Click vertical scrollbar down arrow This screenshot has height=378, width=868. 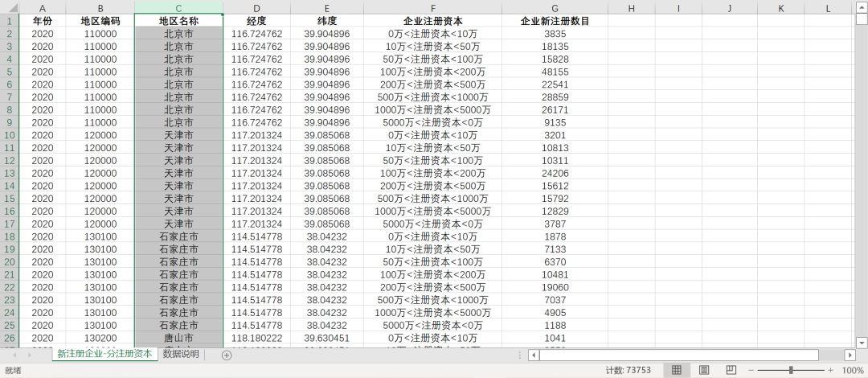[862, 342]
